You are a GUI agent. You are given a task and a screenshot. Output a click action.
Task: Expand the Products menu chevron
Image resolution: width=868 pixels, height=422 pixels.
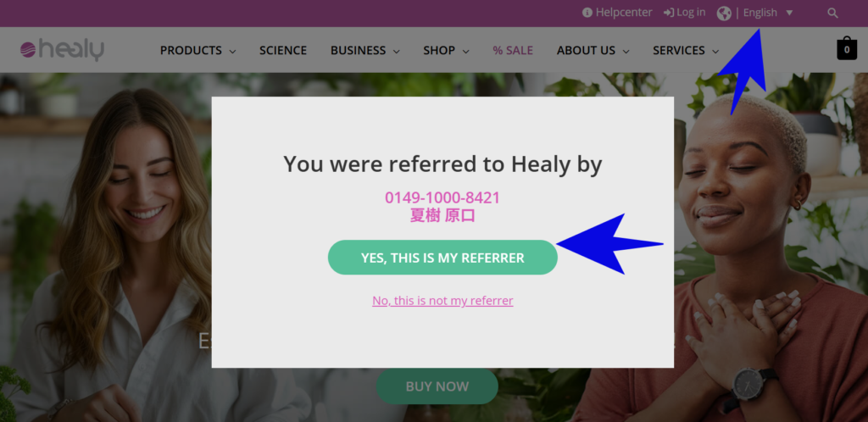[232, 51]
